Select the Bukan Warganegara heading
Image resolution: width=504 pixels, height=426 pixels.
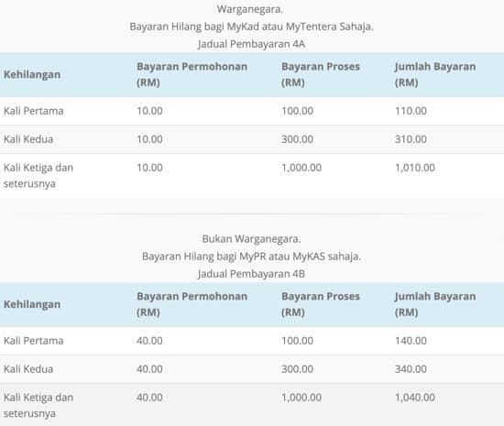251,239
